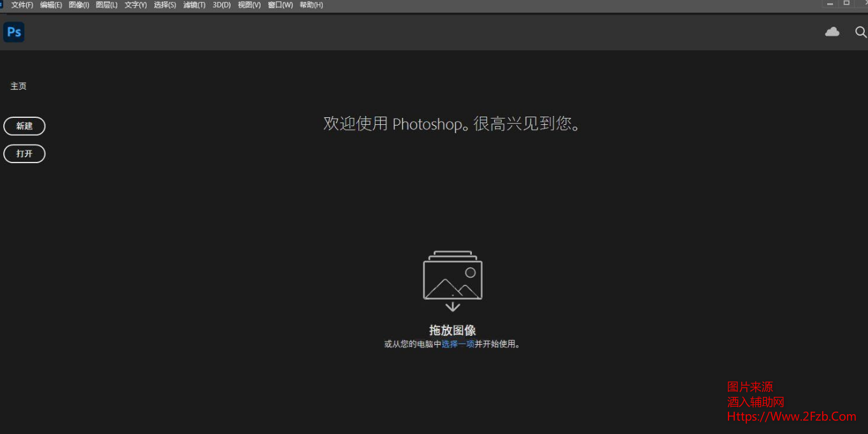Minimize the Photoshop window
Screen dimensions: 868x434
(x=830, y=4)
